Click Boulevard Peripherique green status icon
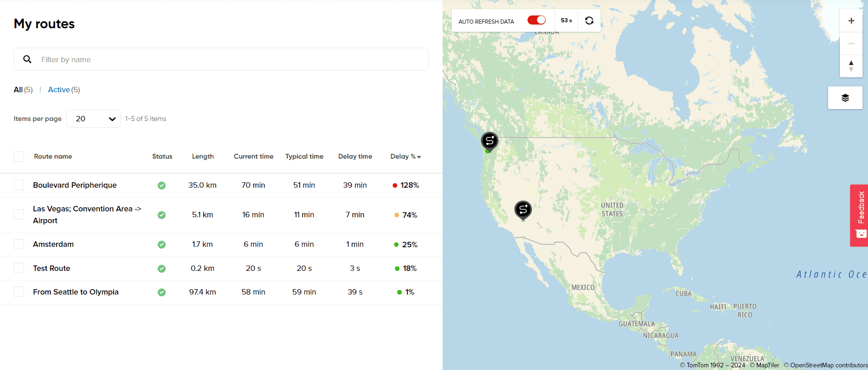The image size is (868, 370). [162, 185]
